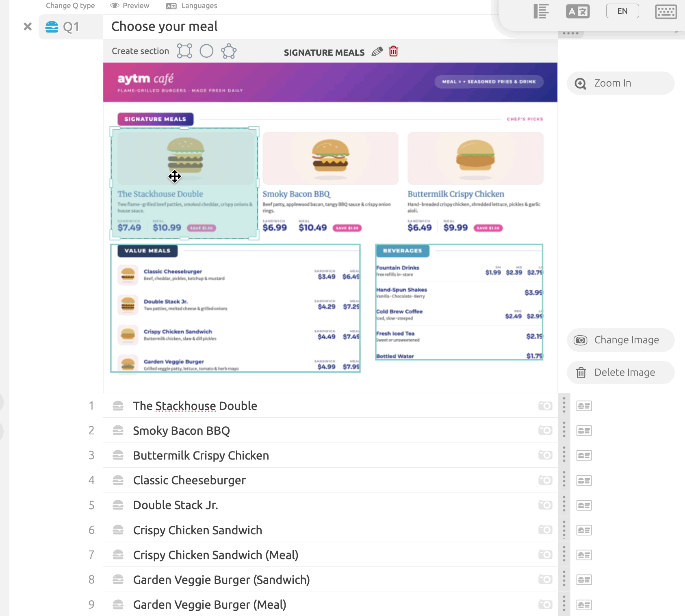Viewport: 685px width, 616px height.
Task: Click the text alignment icon in the top toolbar
Action: (541, 11)
